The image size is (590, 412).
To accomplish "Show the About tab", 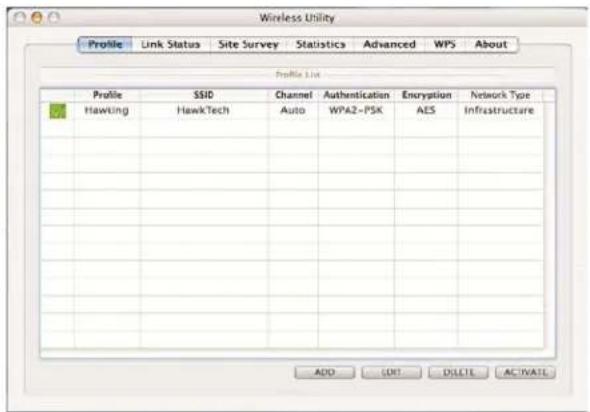I will pos(491,44).
